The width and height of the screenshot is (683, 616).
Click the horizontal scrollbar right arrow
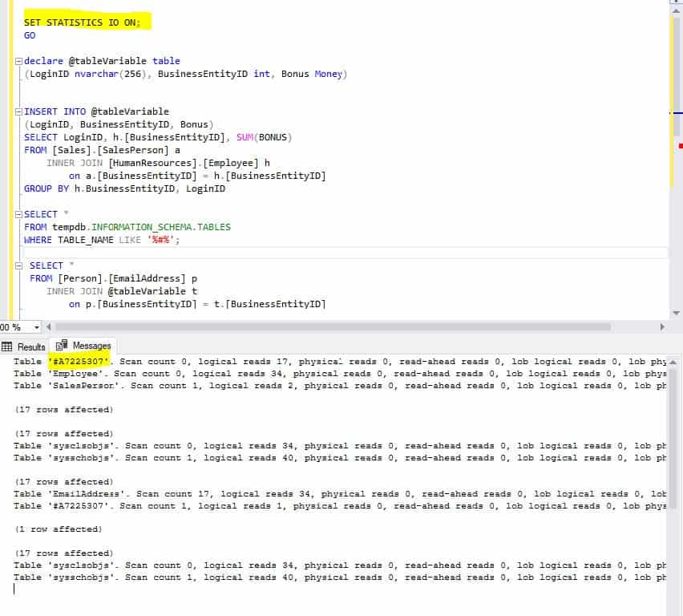tap(662, 326)
